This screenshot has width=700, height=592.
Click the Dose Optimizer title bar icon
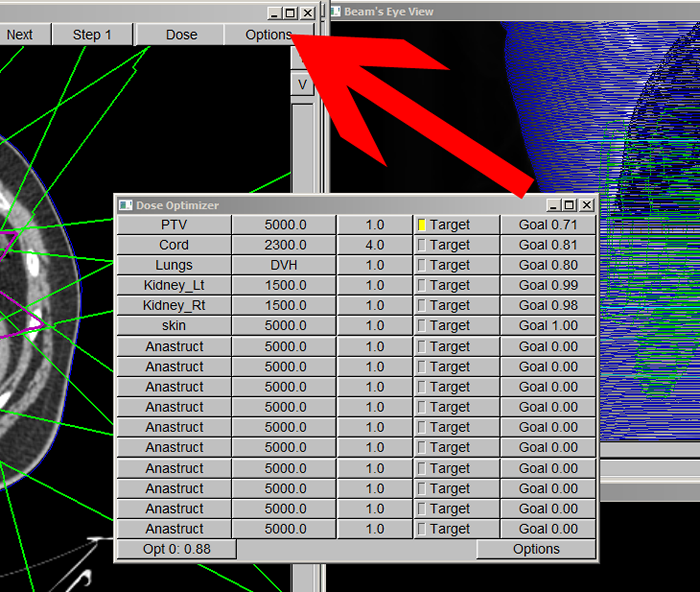pos(125,205)
